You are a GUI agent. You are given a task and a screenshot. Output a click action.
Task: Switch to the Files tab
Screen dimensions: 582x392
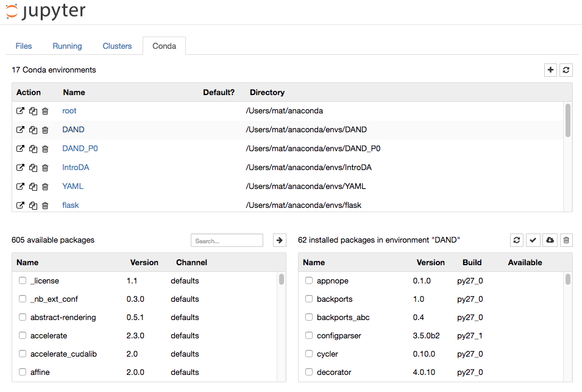tap(23, 46)
